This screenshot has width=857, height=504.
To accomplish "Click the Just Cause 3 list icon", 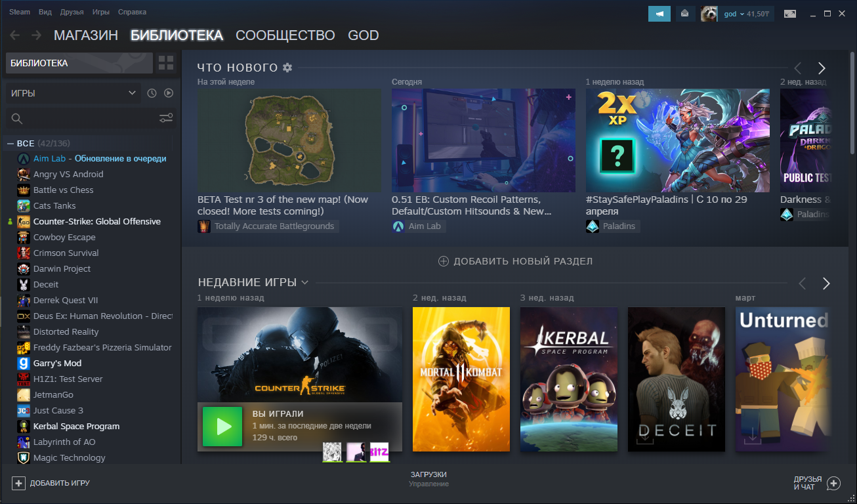I will pyautogui.click(x=23, y=411).
